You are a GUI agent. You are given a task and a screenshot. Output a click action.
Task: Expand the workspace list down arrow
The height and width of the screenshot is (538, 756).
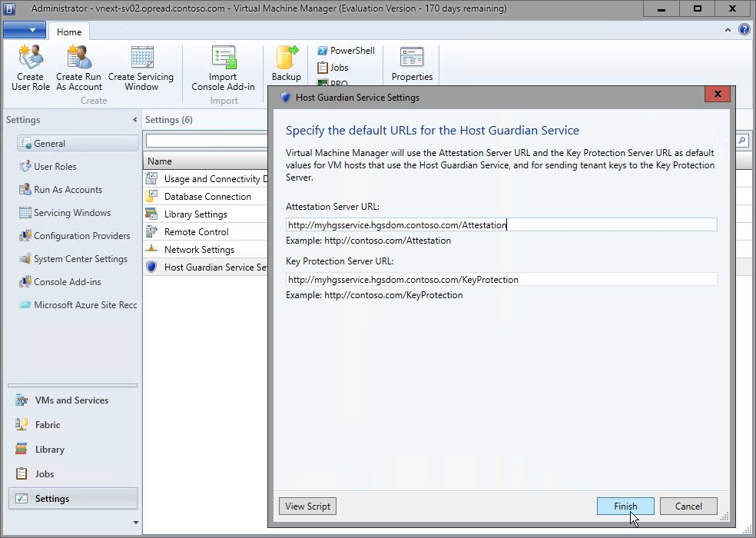(134, 523)
